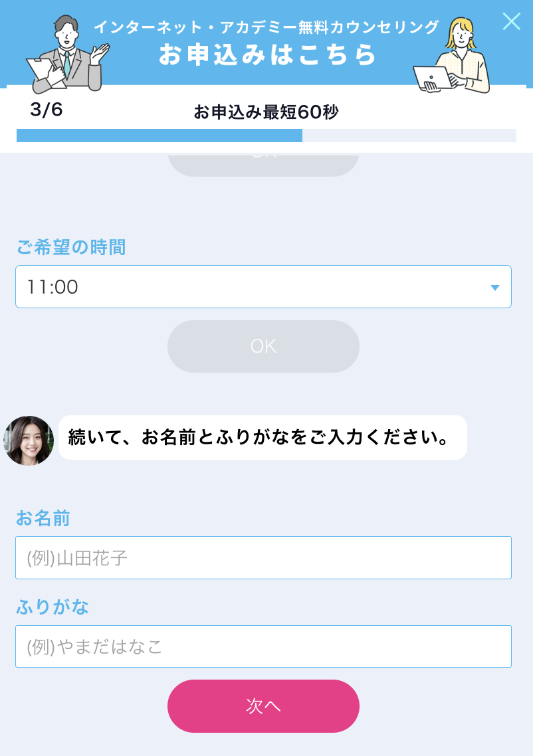
Task: Click the blue dropdown arrow for time
Action: (494, 288)
